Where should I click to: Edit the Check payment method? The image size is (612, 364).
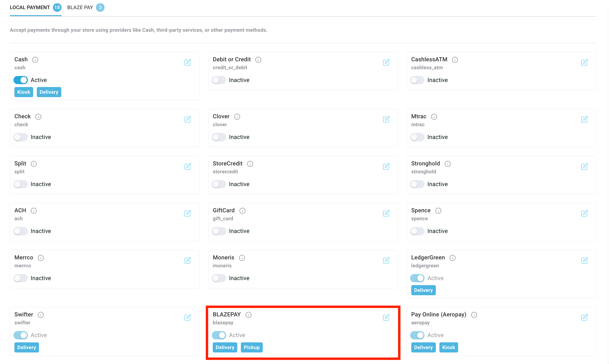click(187, 119)
